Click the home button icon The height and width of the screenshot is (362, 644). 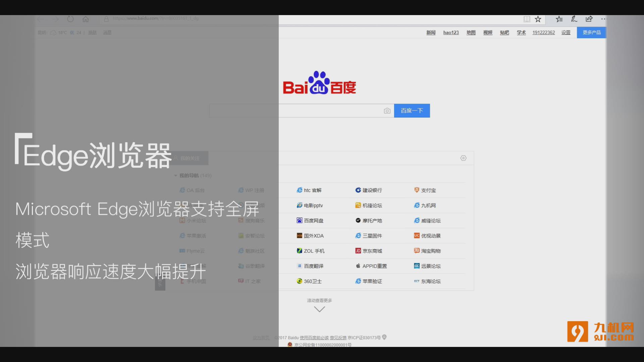tap(86, 19)
